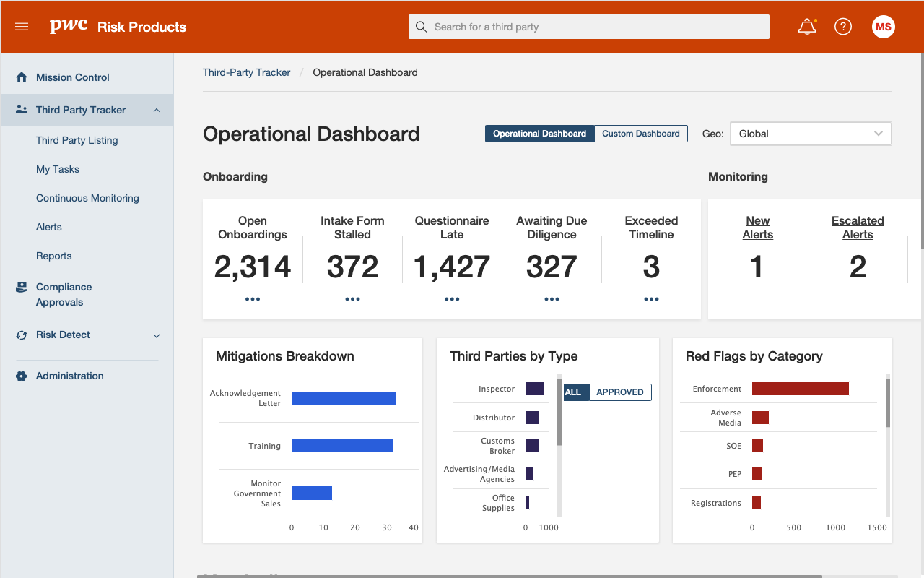924x578 pixels.
Task: Select ALL in Third Parties by Type
Action: coord(573,392)
